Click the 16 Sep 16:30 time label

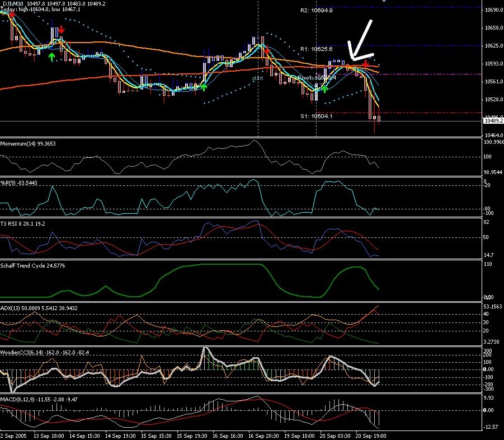(x=228, y=436)
